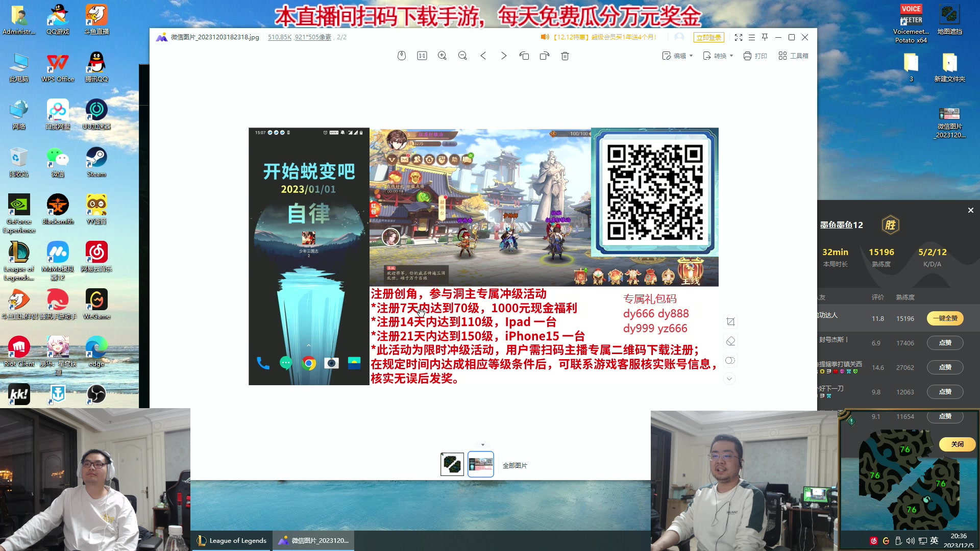Rotate image clockwise
The width and height of the screenshot is (980, 551).
545,56
